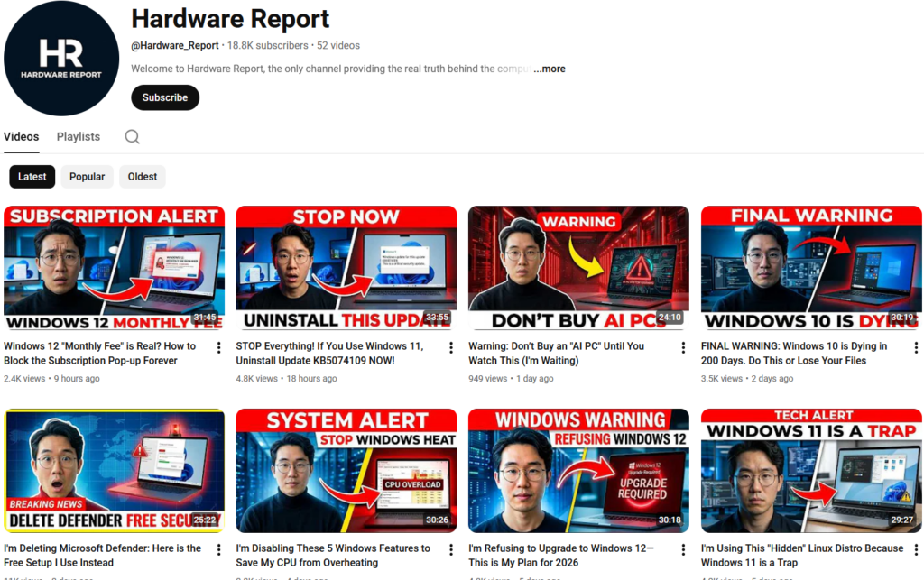Open the 'Windows 11 is a Trap' thumbnail
This screenshot has height=580, width=924.
click(x=811, y=471)
